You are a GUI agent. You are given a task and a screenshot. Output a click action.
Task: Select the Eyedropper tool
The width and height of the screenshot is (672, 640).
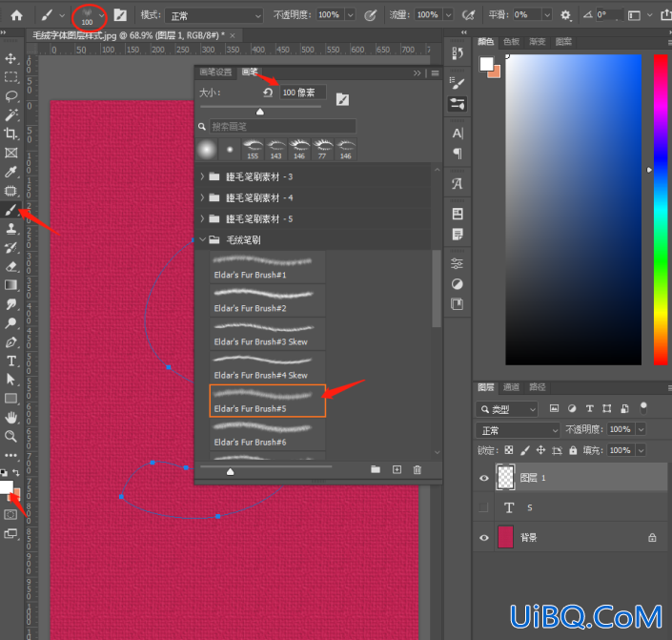[10, 172]
